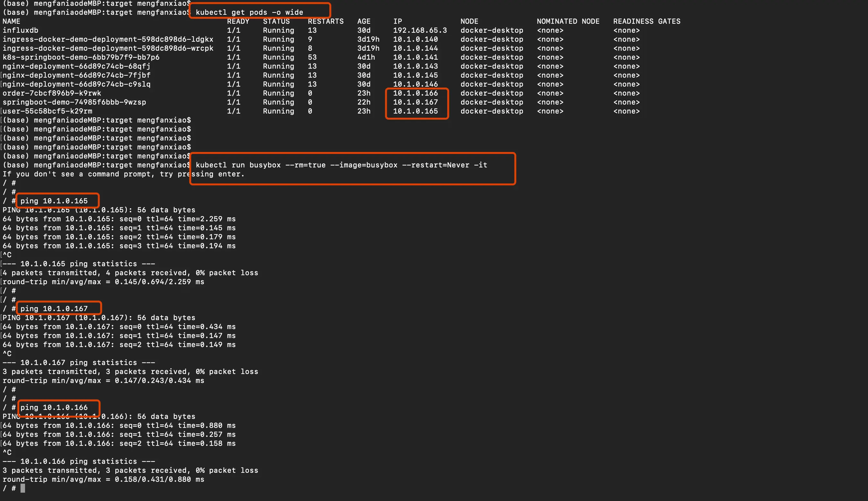Click round-trip line showing 0.158/0.431/0.880 ms

point(103,479)
